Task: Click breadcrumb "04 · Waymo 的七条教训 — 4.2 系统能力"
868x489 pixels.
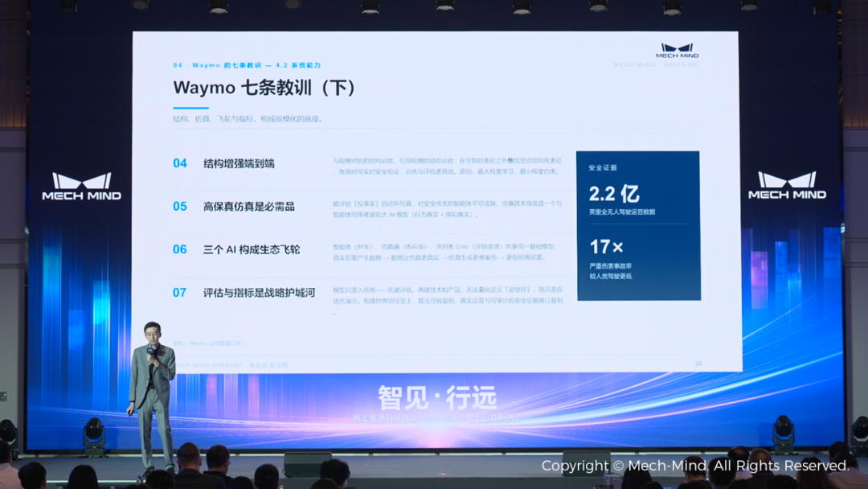Action: (247, 65)
